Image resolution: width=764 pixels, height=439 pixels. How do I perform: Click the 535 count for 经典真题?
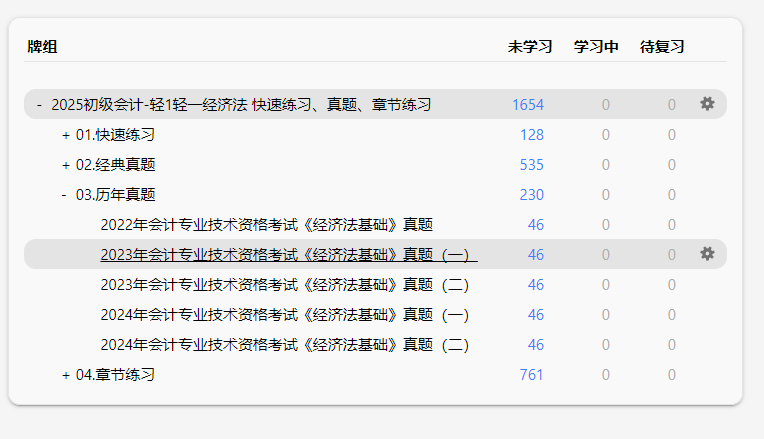coord(532,165)
